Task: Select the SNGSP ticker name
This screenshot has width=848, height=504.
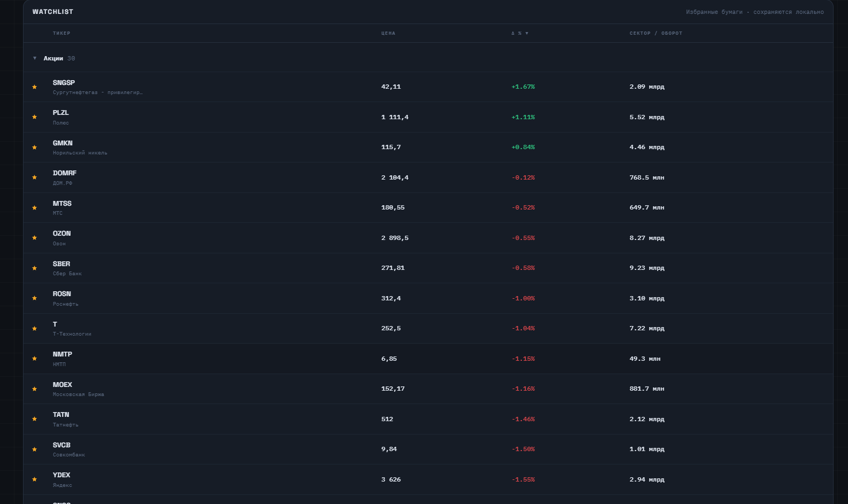Action: tap(64, 83)
